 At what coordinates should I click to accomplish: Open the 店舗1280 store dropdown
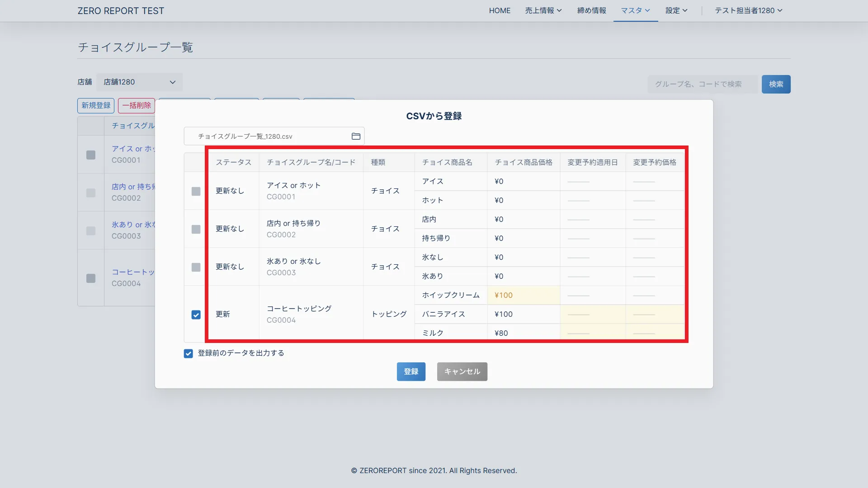[139, 82]
